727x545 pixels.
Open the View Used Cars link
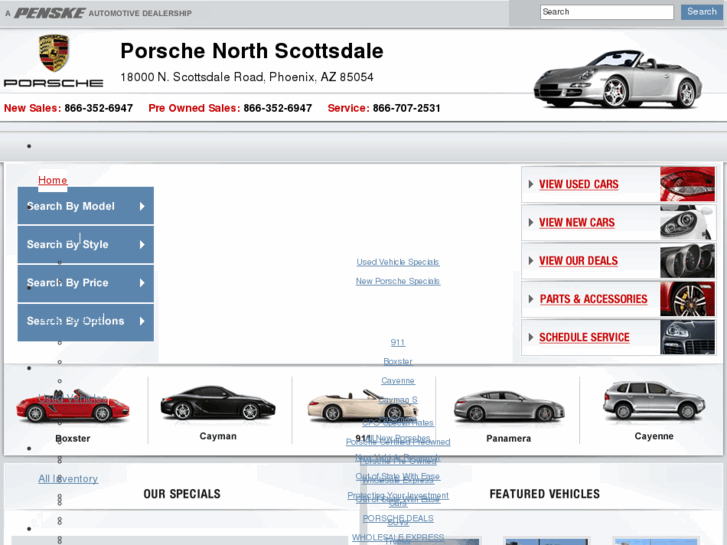[579, 184]
